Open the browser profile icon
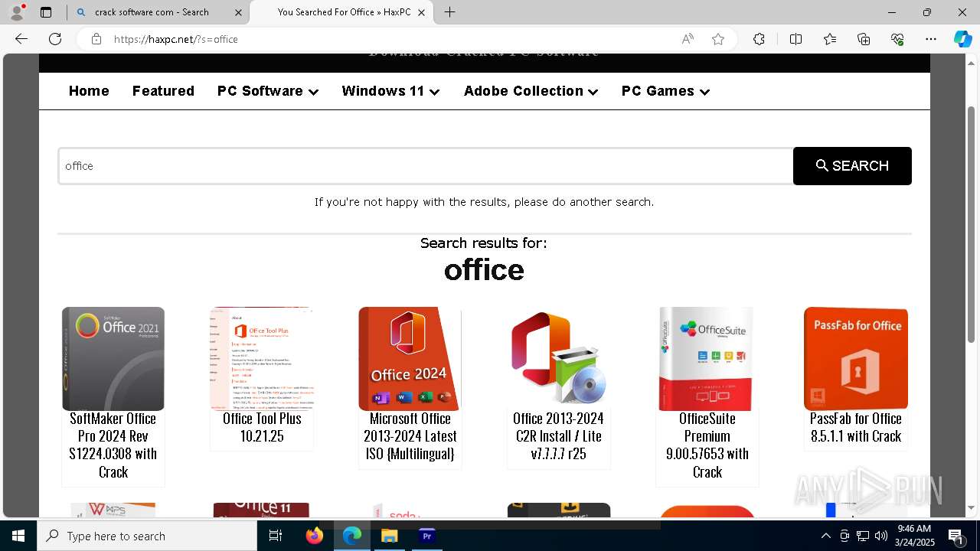This screenshot has width=980, height=551. 17,12
